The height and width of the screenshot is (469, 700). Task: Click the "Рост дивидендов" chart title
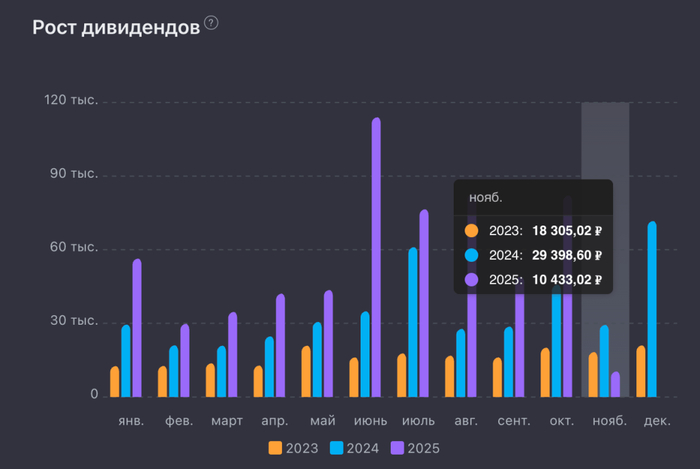115,27
